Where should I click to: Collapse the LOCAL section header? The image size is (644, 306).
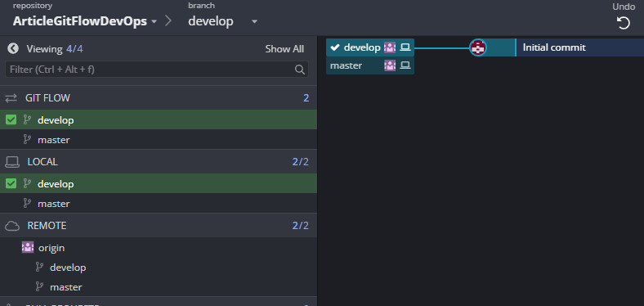(x=159, y=162)
